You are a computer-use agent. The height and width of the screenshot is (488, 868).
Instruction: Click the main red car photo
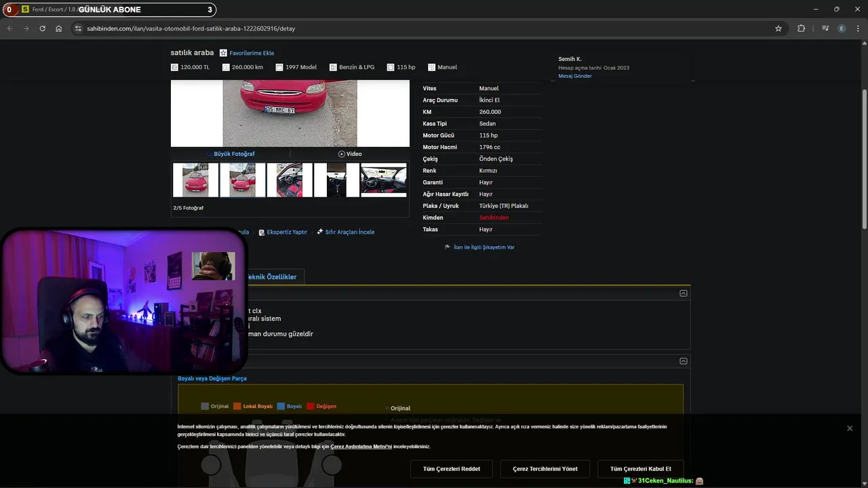[290, 113]
